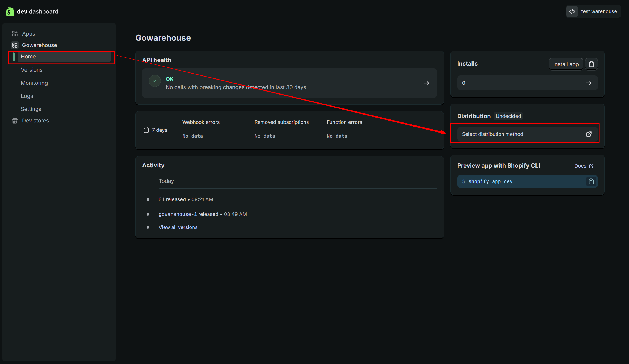Open Settings in sidebar navigation

tap(31, 109)
